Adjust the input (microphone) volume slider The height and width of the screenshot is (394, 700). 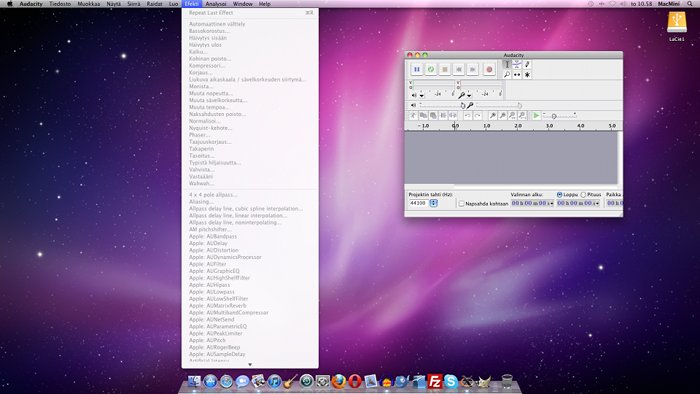(498, 105)
